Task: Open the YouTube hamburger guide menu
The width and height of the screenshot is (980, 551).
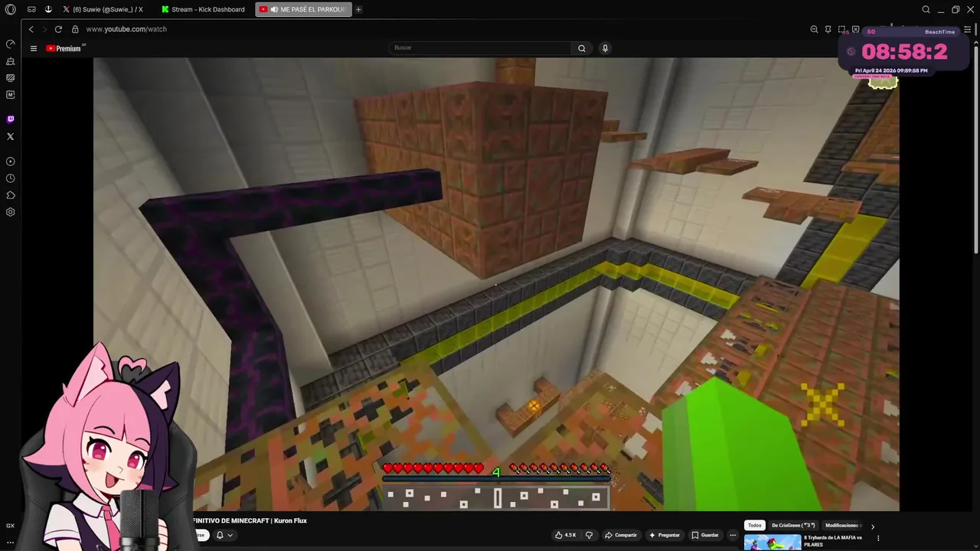Action: [34, 48]
